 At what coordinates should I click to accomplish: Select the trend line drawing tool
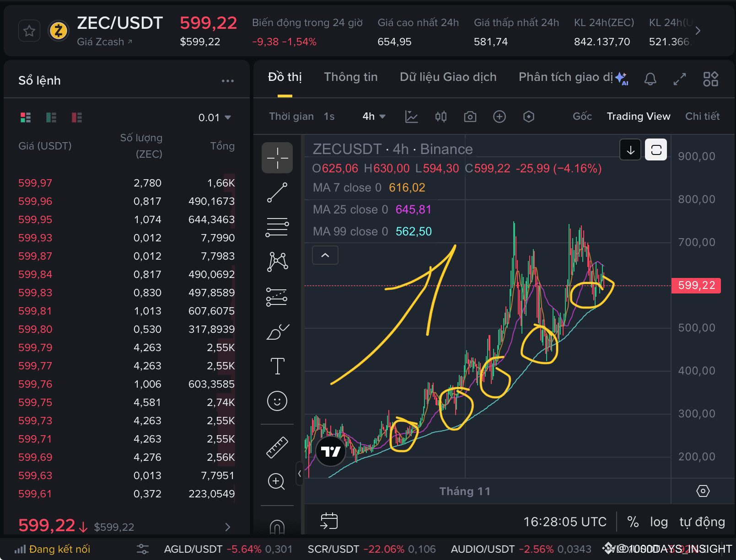(x=277, y=192)
